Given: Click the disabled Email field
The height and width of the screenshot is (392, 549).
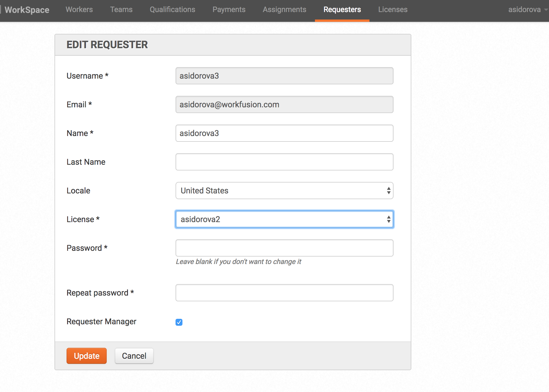Looking at the screenshot, I should 284,104.
